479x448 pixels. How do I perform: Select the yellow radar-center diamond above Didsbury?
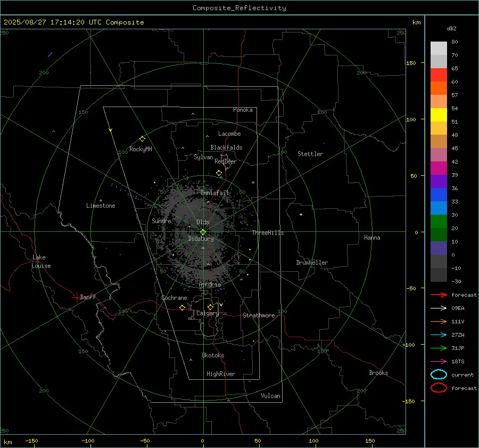tap(203, 232)
